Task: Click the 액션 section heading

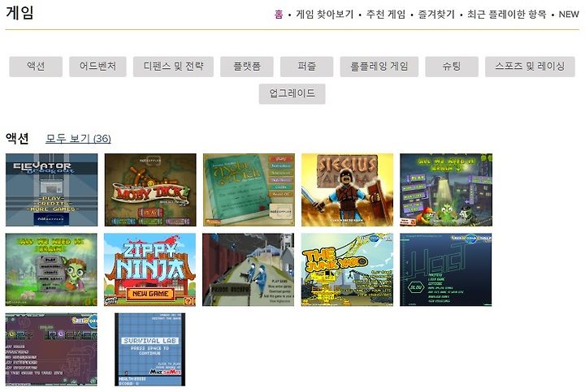Action: click(17, 138)
